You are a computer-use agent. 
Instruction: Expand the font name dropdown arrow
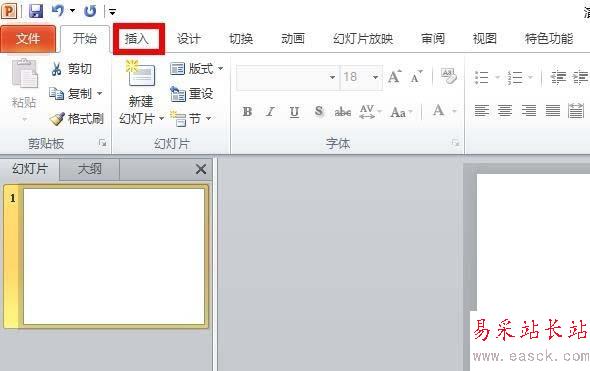click(332, 77)
